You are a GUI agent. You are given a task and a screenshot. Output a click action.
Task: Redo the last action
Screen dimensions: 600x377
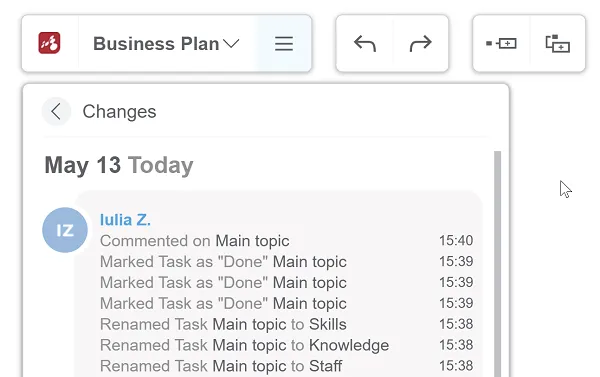tap(421, 43)
